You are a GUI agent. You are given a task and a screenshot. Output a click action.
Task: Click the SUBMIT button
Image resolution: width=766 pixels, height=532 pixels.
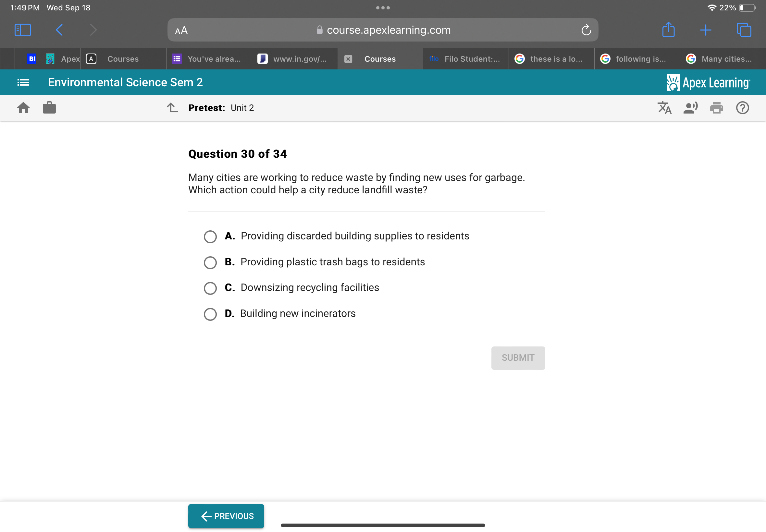point(517,357)
